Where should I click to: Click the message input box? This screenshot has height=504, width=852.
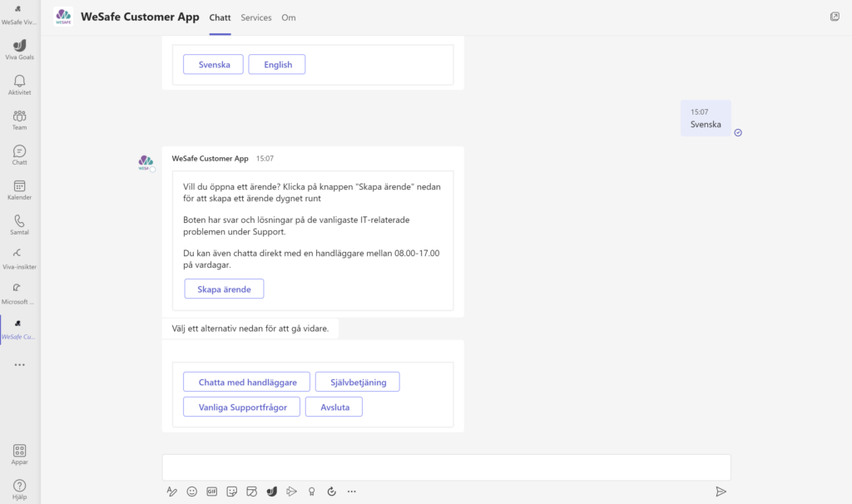click(446, 467)
